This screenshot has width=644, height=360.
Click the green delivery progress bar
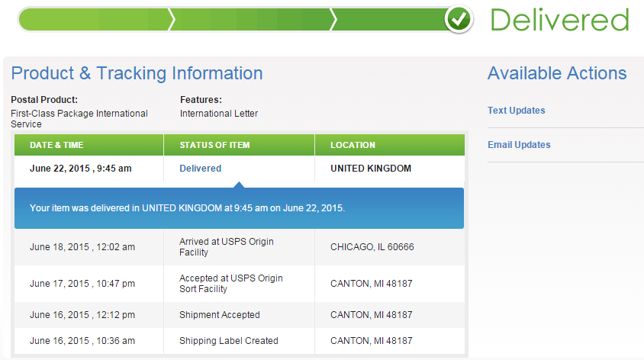click(x=229, y=20)
